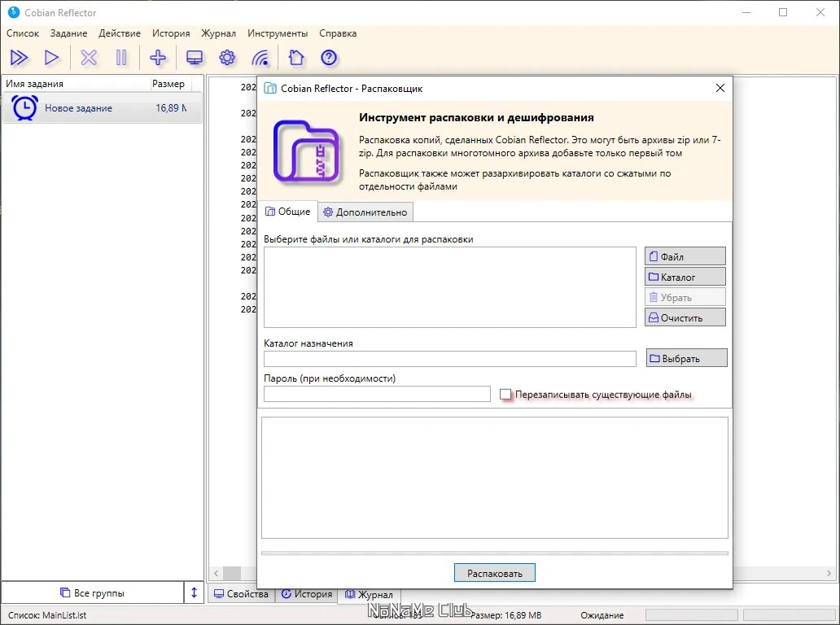Click the Каталог button to add folder
840x625 pixels.
[x=685, y=277]
